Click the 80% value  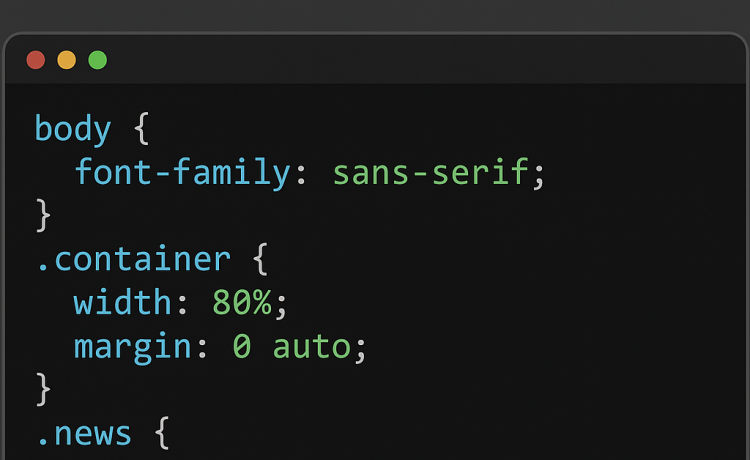(242, 302)
